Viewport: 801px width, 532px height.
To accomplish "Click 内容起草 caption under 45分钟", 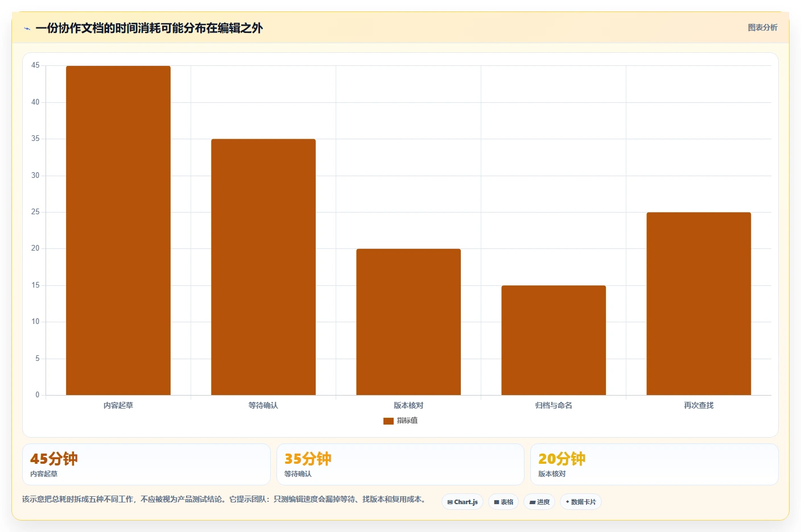I will point(44,474).
